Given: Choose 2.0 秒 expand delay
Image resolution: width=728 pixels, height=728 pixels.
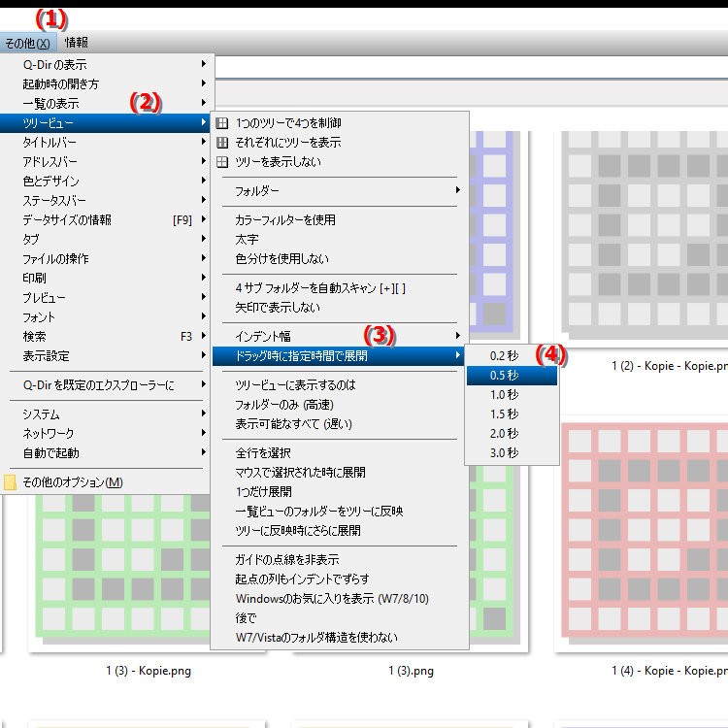Looking at the screenshot, I should tap(512, 434).
